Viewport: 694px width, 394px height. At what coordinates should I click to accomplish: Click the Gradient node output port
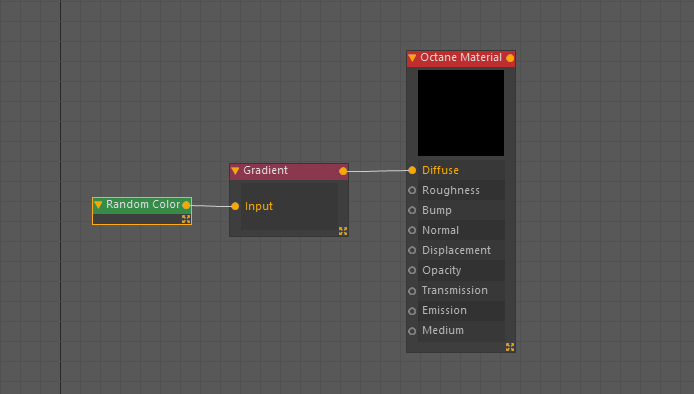coord(343,171)
